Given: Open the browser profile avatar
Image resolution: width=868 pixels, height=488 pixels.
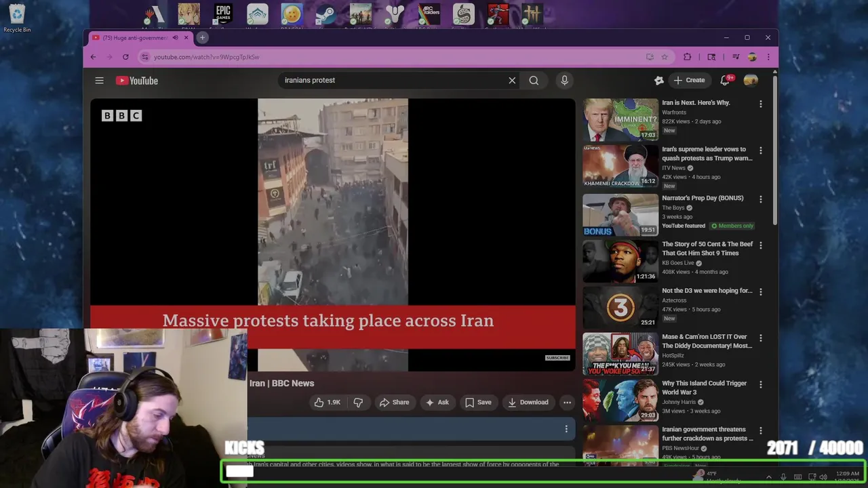Looking at the screenshot, I should tap(751, 57).
